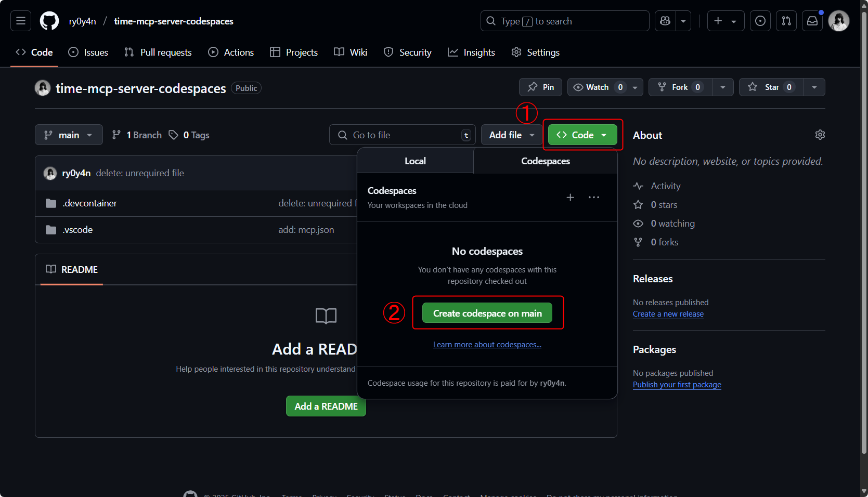Expand the Star lists dropdown arrow
Screen dimensions: 868x497
814,87
